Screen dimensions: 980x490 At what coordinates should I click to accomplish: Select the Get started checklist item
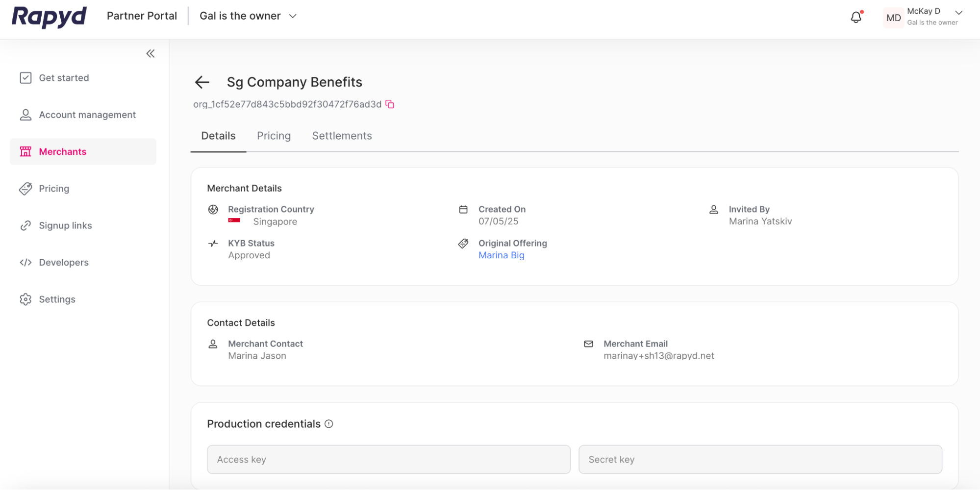64,78
